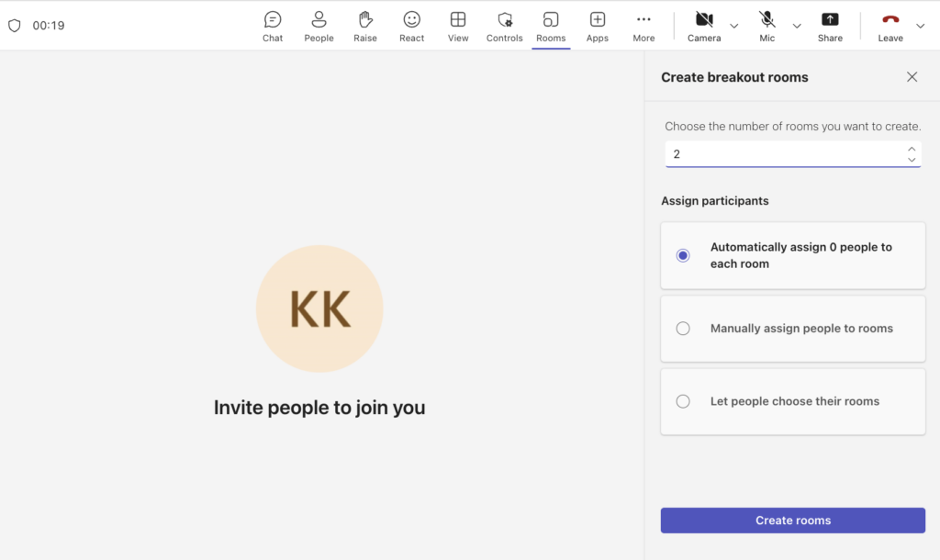Image resolution: width=940 pixels, height=560 pixels.
Task: Open the Chat panel
Action: (x=273, y=26)
